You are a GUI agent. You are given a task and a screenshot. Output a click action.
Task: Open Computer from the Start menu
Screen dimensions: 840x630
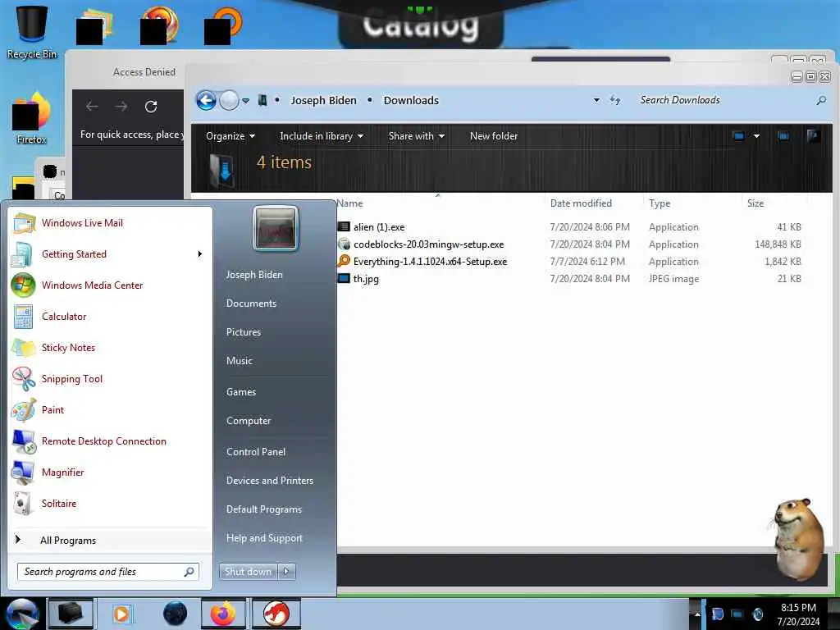248,421
